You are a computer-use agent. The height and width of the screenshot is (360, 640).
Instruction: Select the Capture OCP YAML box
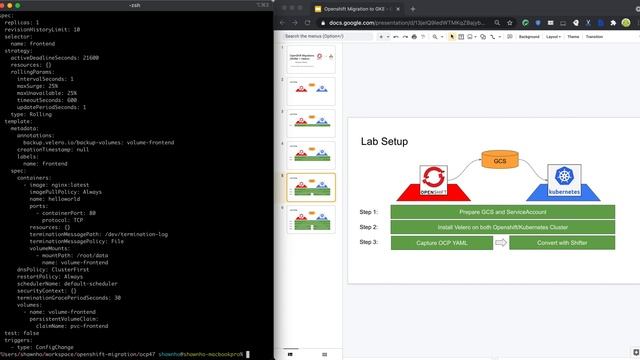[442, 243]
